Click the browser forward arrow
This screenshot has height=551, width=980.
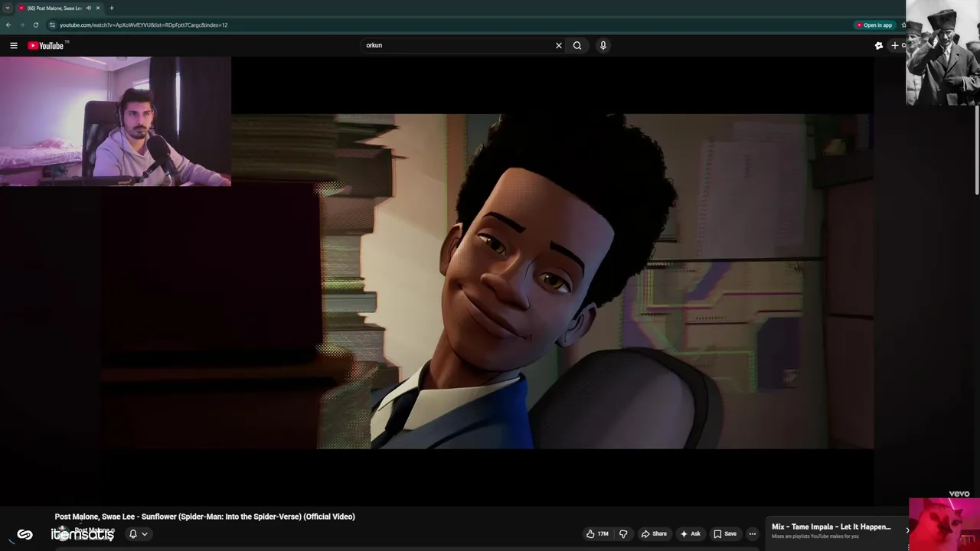[x=21, y=24]
